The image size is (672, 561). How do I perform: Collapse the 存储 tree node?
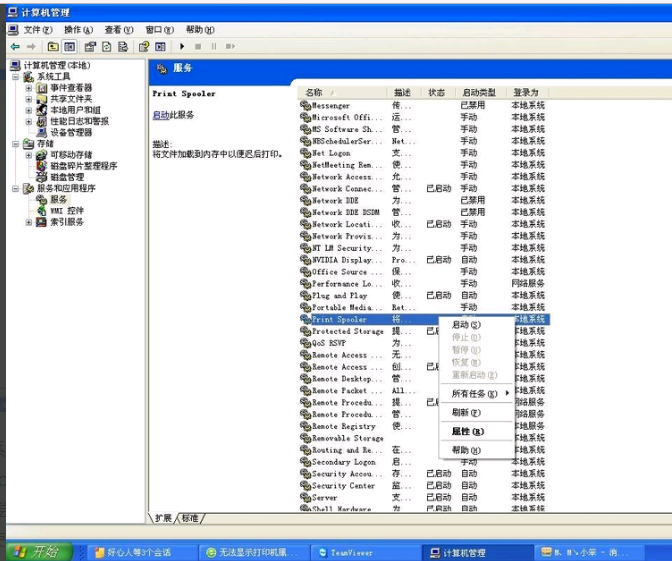click(x=16, y=144)
